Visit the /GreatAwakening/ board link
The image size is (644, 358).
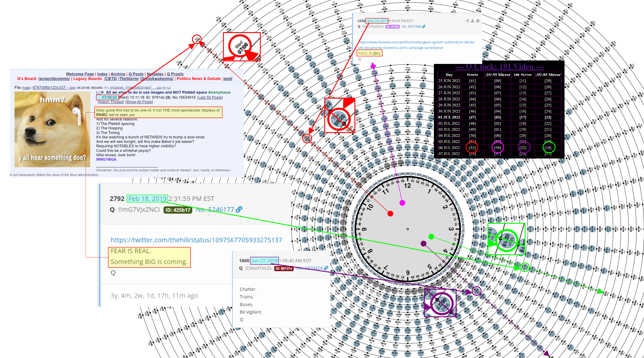coord(157,79)
